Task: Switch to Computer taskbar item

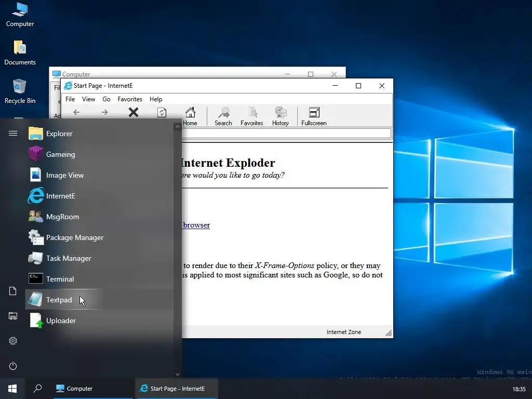Action: coord(93,389)
